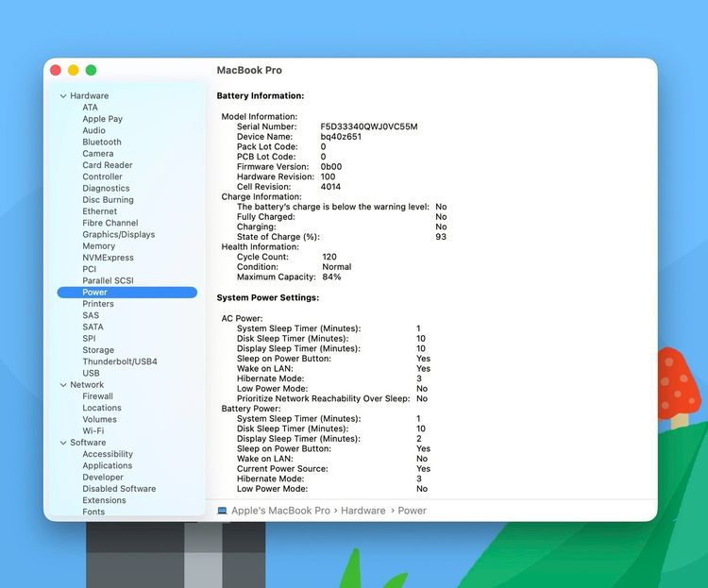The width and height of the screenshot is (708, 588).
Task: Open the Camera hardware entry
Action: click(97, 154)
